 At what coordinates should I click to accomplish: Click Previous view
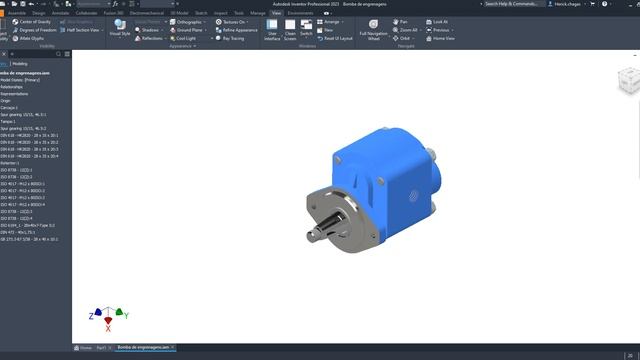pos(438,30)
